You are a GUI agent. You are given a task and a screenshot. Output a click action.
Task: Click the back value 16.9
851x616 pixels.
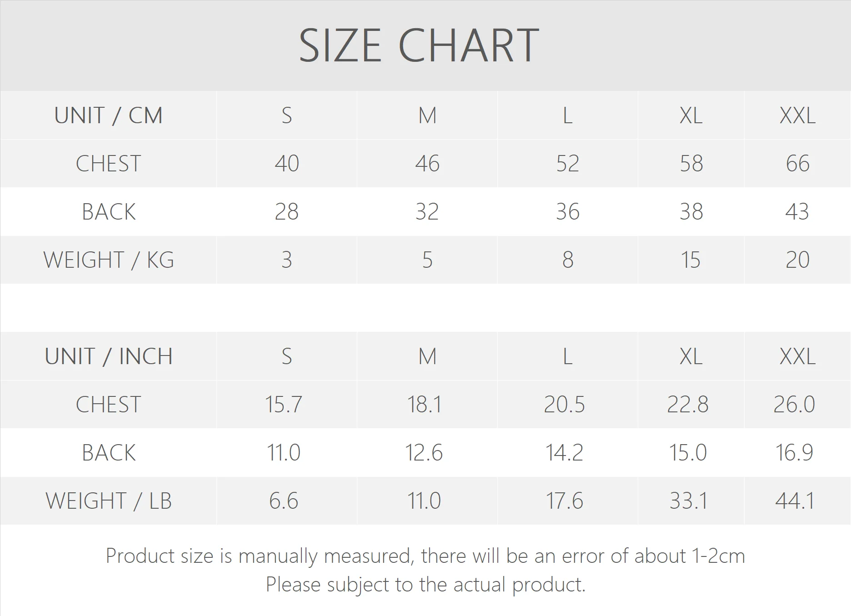click(x=794, y=453)
